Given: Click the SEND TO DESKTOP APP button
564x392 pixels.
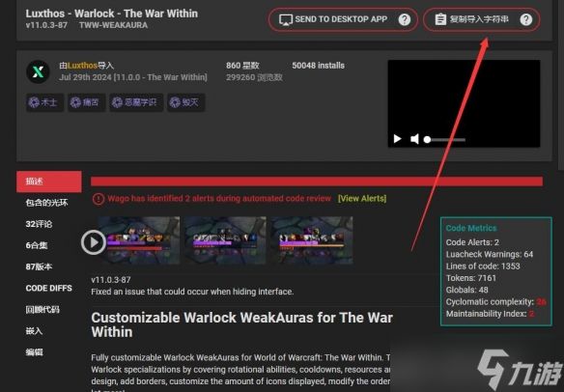Looking at the screenshot, I should [x=343, y=19].
